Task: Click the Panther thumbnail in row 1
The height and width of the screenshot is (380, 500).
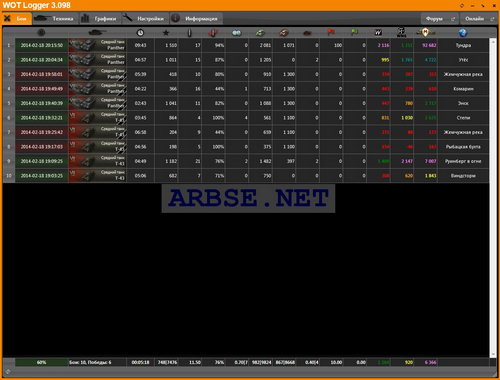Action: point(97,45)
